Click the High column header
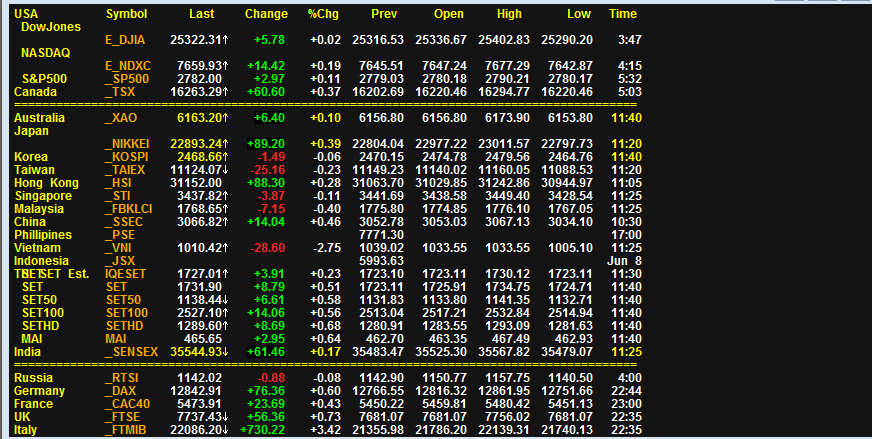This screenshot has height=439, width=872. coord(509,14)
